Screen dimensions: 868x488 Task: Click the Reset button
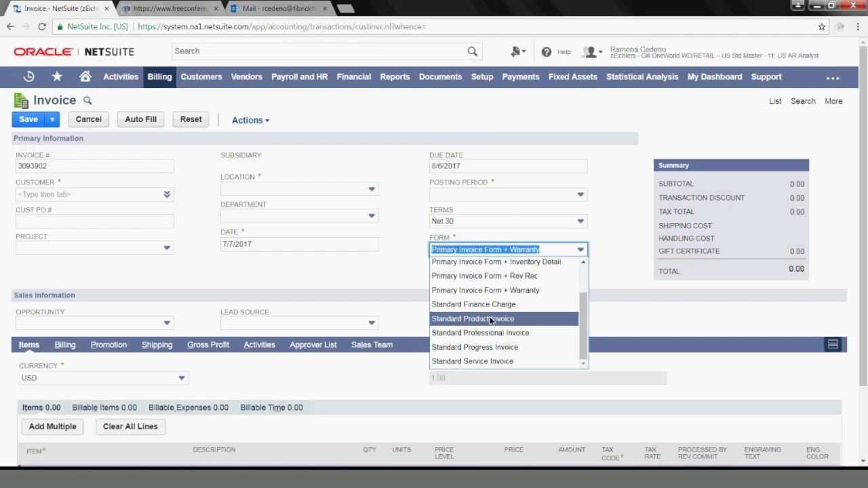(x=191, y=119)
